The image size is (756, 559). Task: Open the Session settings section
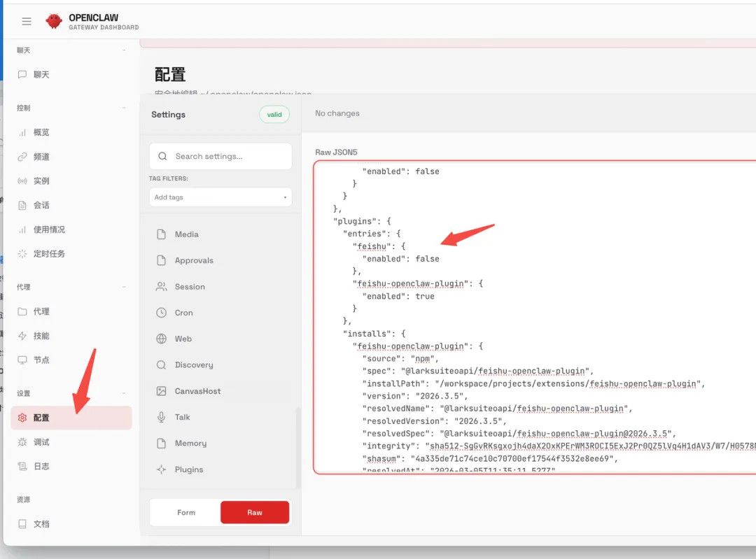pos(220,287)
